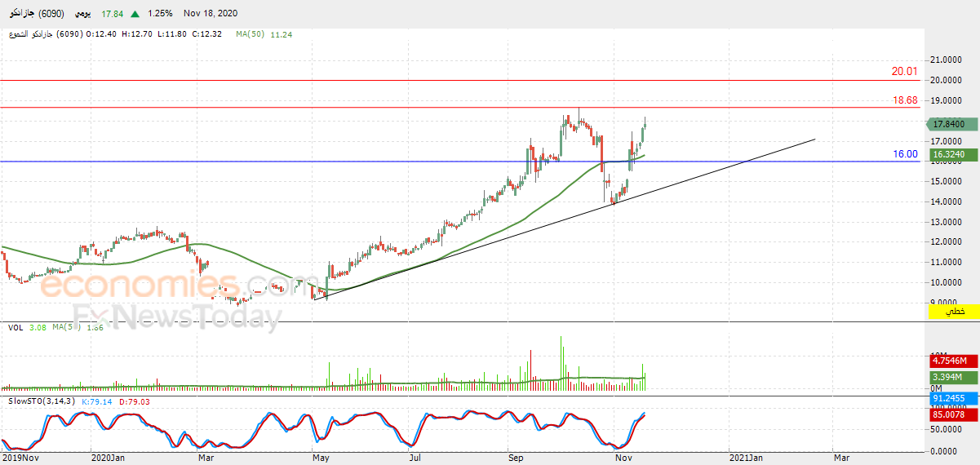Select the 16.3240 moving average price tag

(952, 154)
